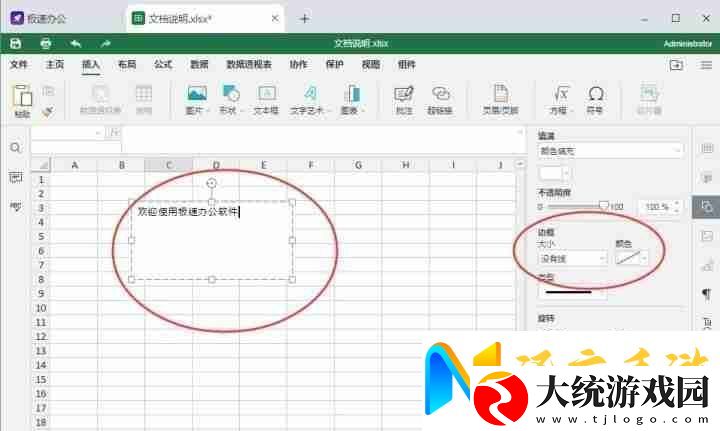Click the Administrator account label
Viewport: 720px width, 431px height.
[x=687, y=44]
